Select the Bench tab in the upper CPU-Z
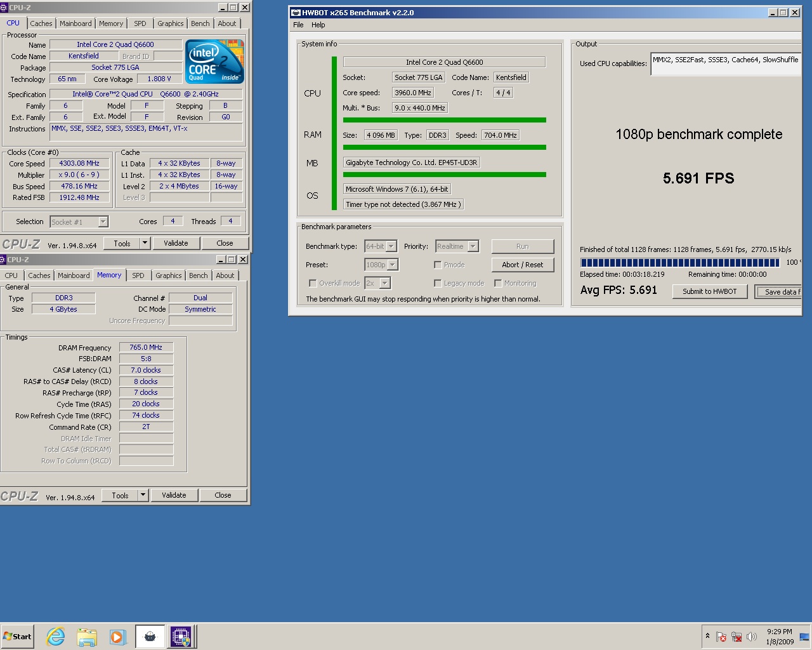Viewport: 812px width, 650px height. click(200, 23)
